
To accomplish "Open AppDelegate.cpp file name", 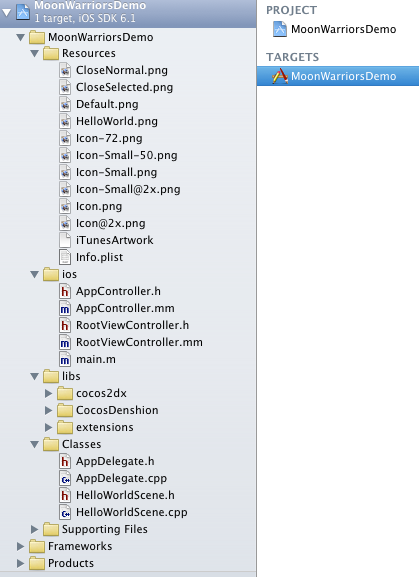I will click(121, 478).
